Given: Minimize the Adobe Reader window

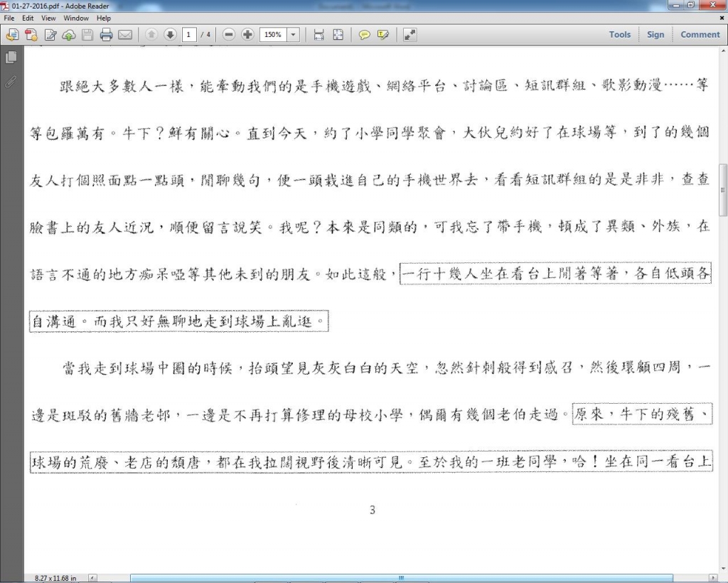Looking at the screenshot, I should [675, 5].
